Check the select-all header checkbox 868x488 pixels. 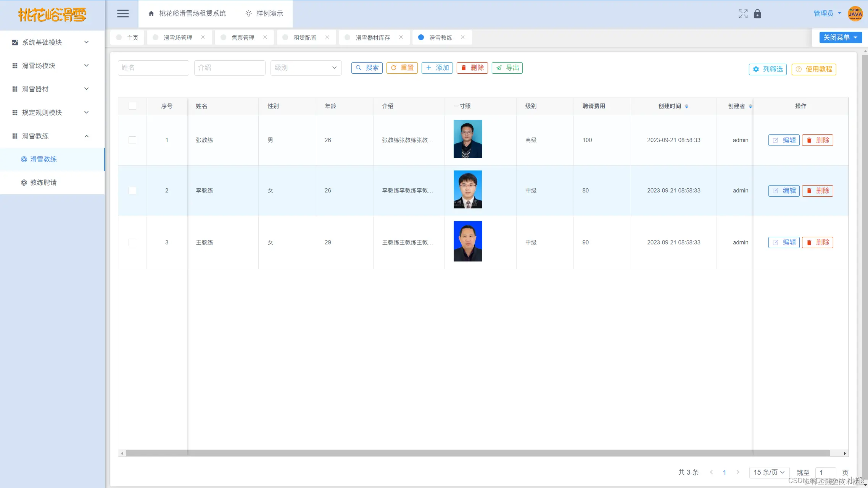[132, 106]
